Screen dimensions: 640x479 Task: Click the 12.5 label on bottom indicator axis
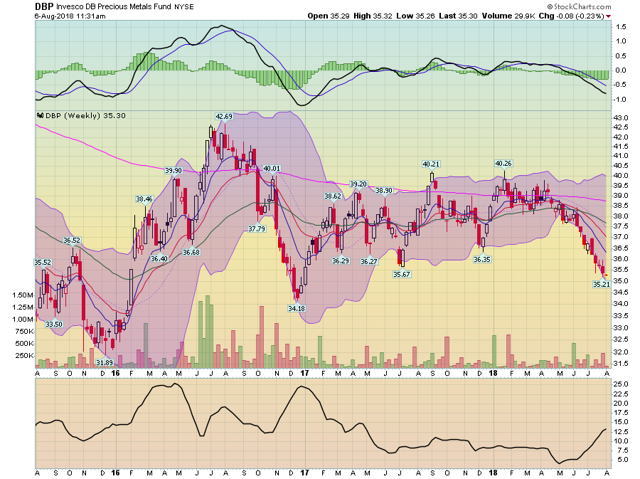pos(621,432)
